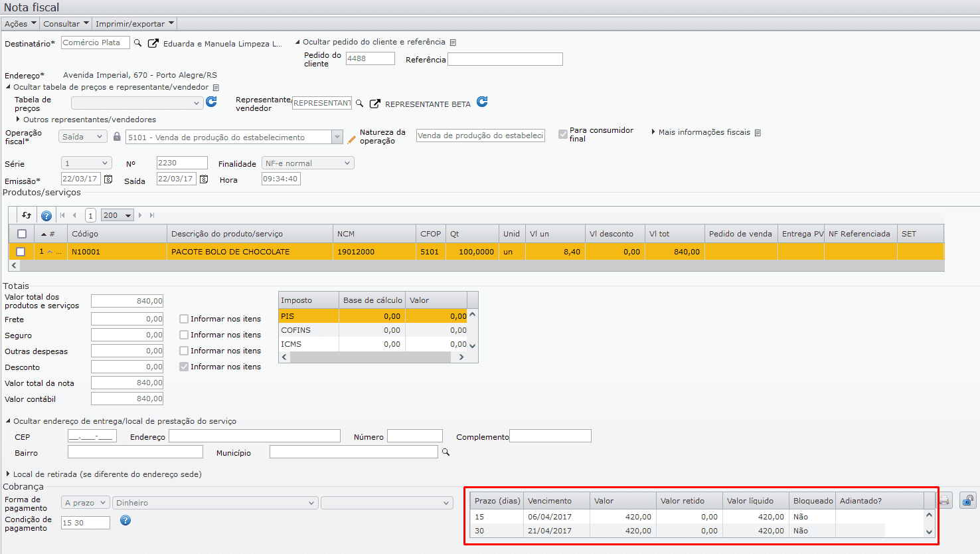The image size is (980, 554).
Task: Click the pencil icon beside Natureza da operação
Action: click(351, 139)
